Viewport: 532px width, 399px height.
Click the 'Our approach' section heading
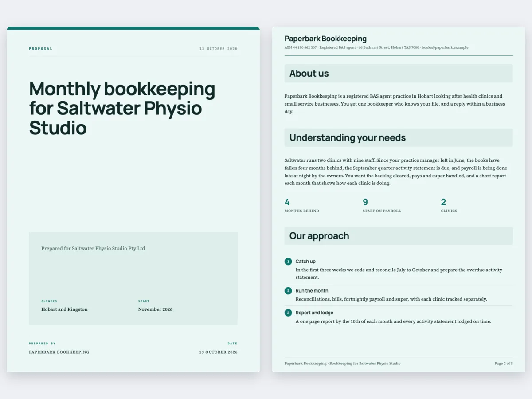[x=319, y=236]
